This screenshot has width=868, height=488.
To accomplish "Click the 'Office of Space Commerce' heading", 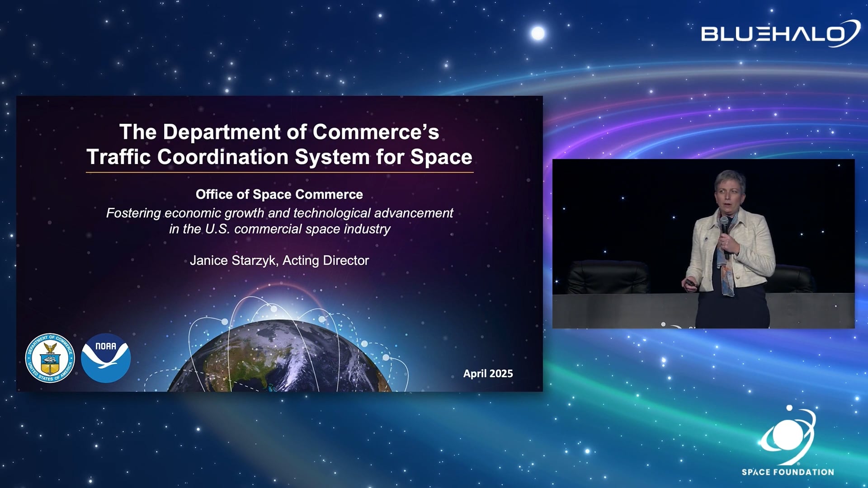I will tap(279, 194).
